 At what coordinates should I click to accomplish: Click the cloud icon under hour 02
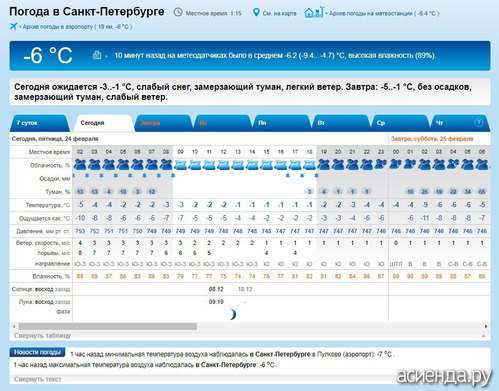click(x=80, y=164)
